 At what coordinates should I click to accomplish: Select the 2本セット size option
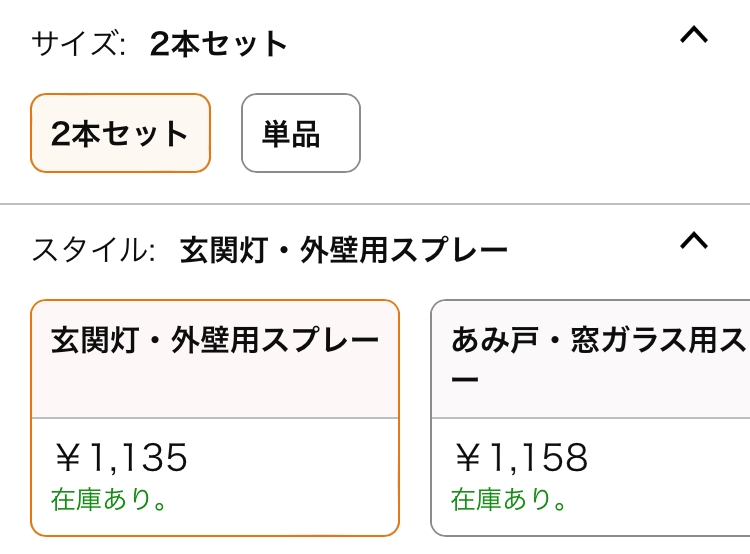coord(121,133)
